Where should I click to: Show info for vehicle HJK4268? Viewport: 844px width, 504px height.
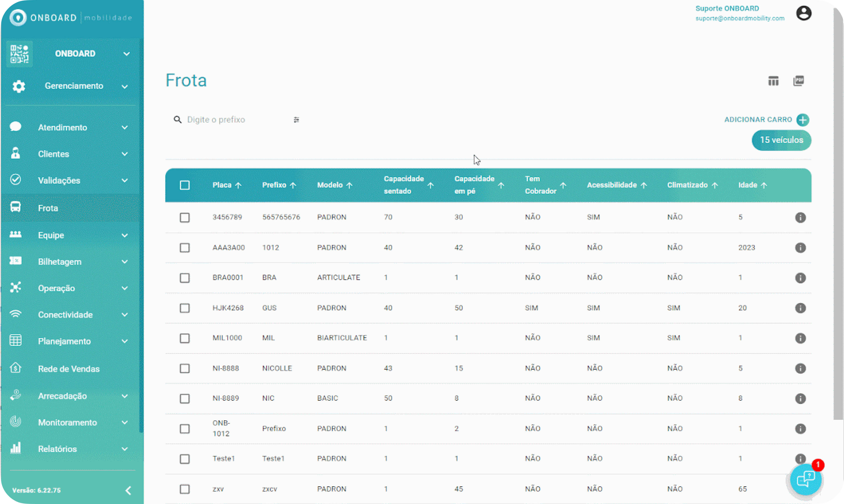tap(800, 308)
